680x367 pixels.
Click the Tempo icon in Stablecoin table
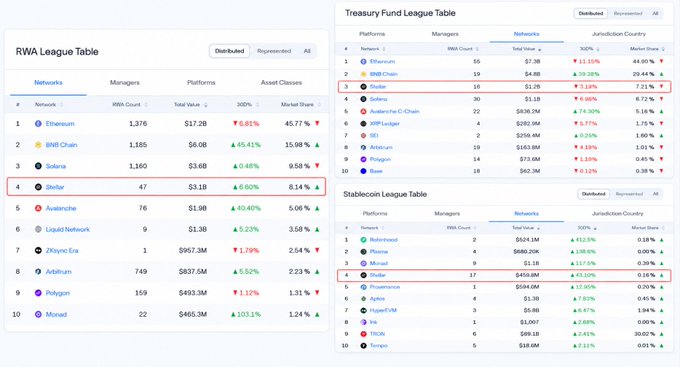pos(363,346)
